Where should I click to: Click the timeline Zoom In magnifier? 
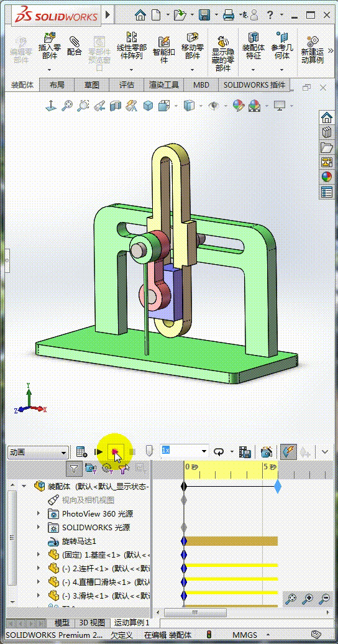(x=308, y=599)
